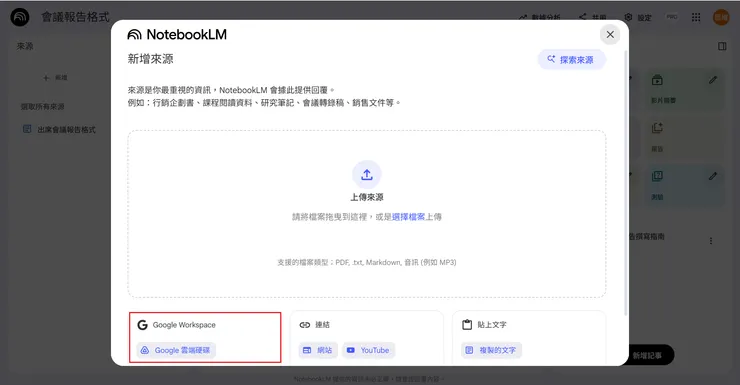The image size is (740, 385).
Task: Choose the YouTube source chip
Action: [x=369, y=350]
